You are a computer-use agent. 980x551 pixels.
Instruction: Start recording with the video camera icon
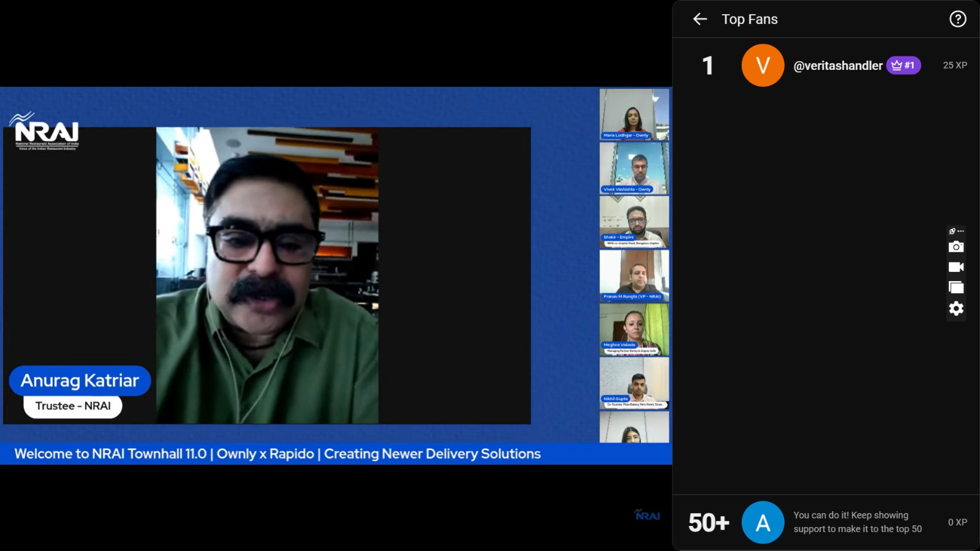[956, 267]
